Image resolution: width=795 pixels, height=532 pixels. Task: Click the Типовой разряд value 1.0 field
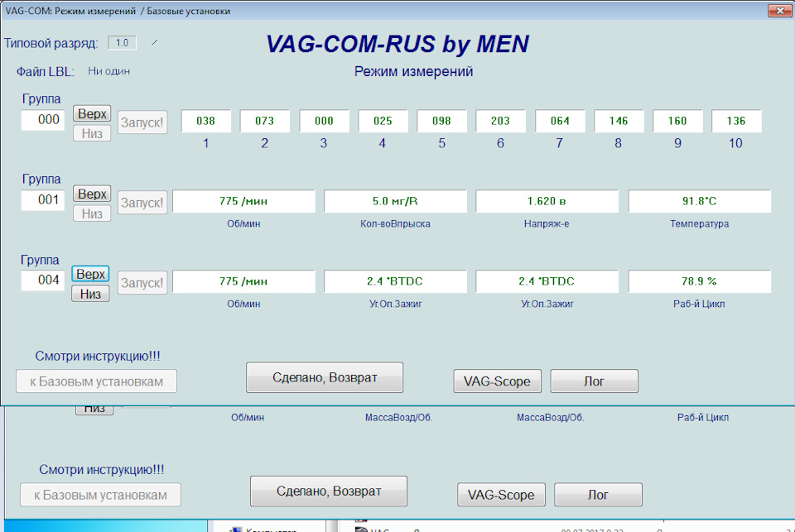tap(123, 43)
